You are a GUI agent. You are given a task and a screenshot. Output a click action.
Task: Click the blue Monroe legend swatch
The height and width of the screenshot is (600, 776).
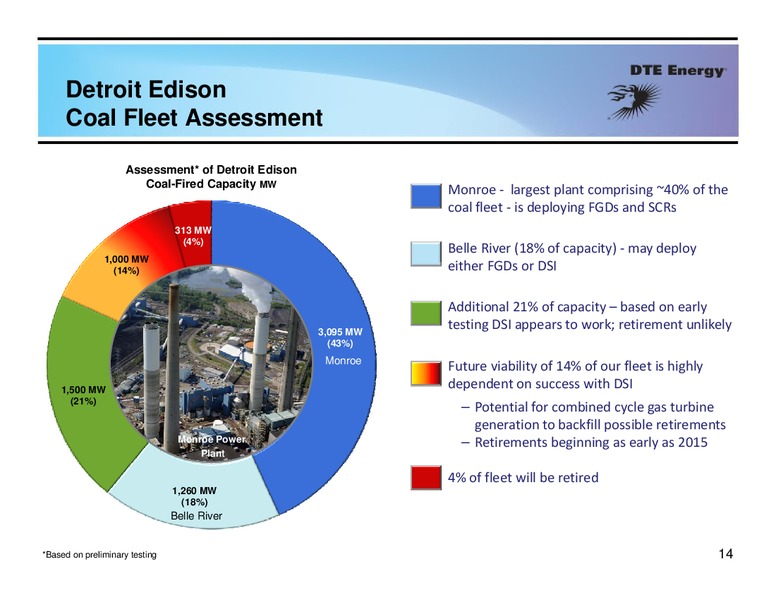(x=426, y=196)
